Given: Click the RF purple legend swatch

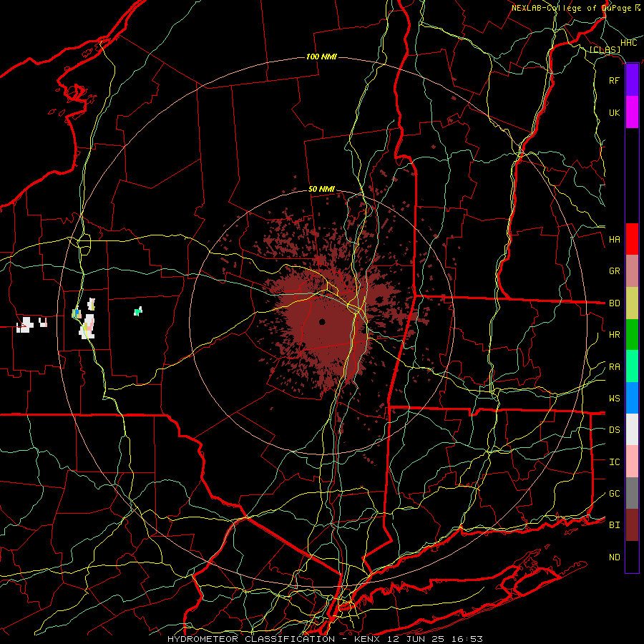Looking at the screenshot, I should 632,80.
